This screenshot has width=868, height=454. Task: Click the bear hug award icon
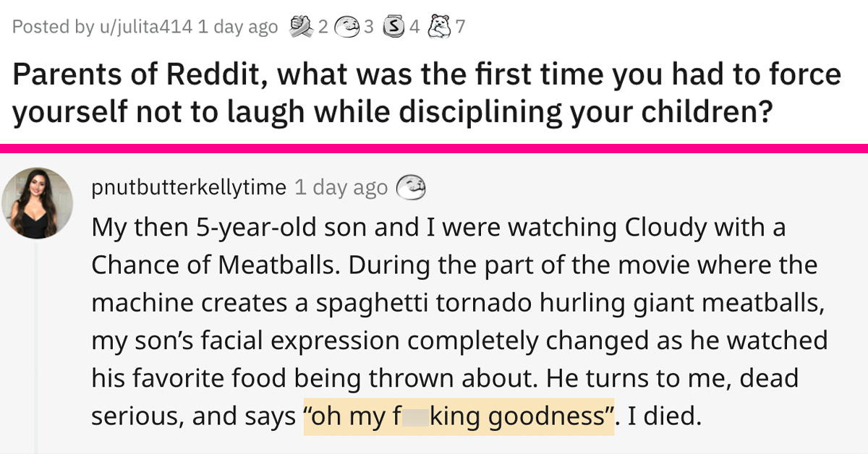tap(438, 27)
